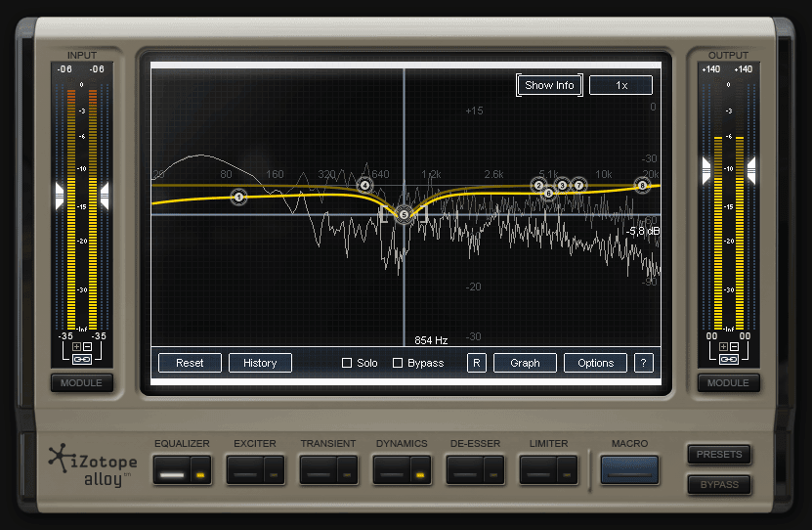Open help with the question mark button
The width and height of the screenshot is (812, 530).
(644, 363)
